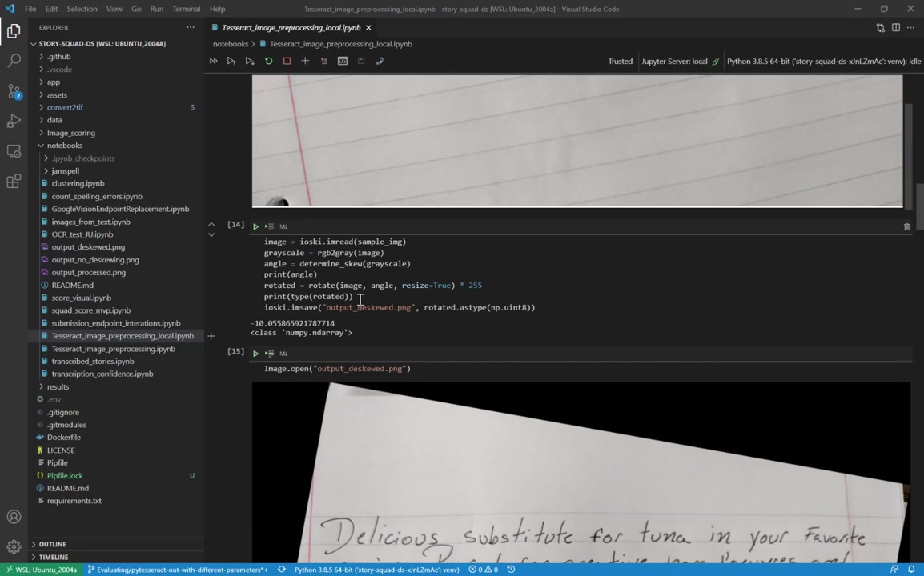Execute cell 15 and cells below it

(269, 353)
